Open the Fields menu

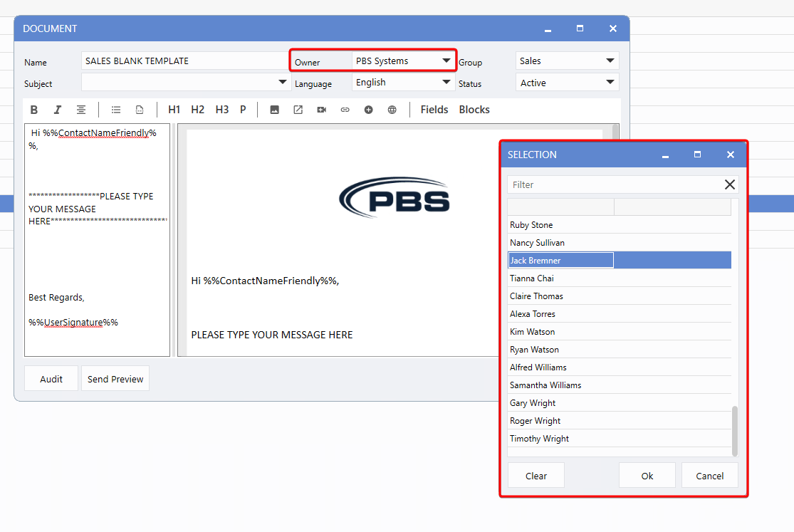pyautogui.click(x=434, y=110)
